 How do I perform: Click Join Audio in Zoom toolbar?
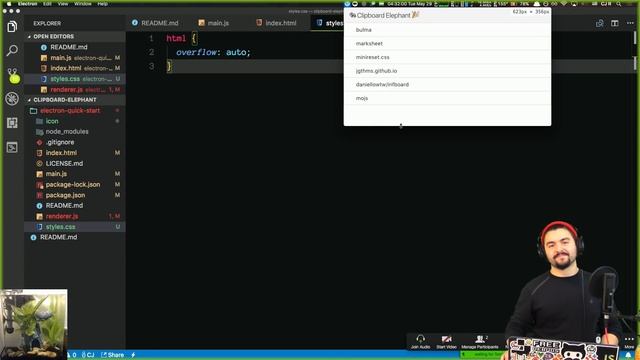(420, 342)
